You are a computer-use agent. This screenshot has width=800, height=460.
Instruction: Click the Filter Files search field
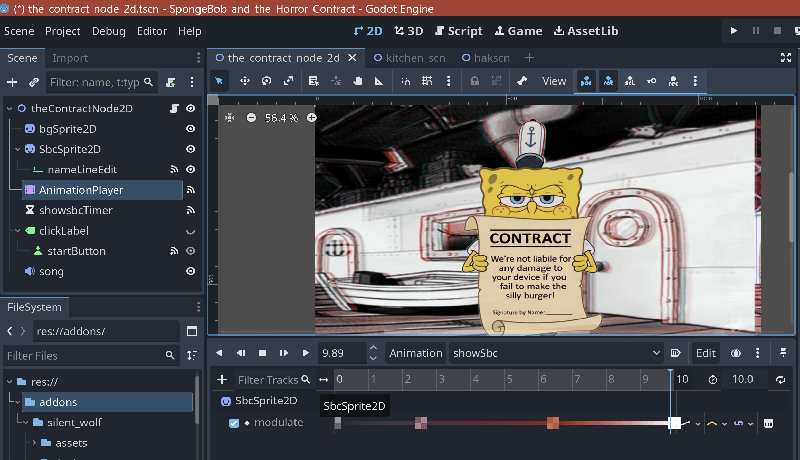click(91, 355)
